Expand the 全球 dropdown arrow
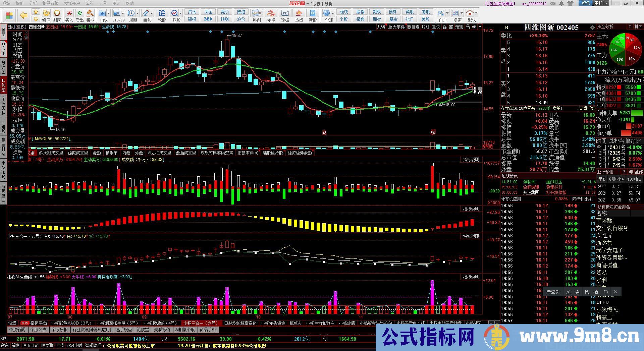 pyautogui.click(x=333, y=13)
